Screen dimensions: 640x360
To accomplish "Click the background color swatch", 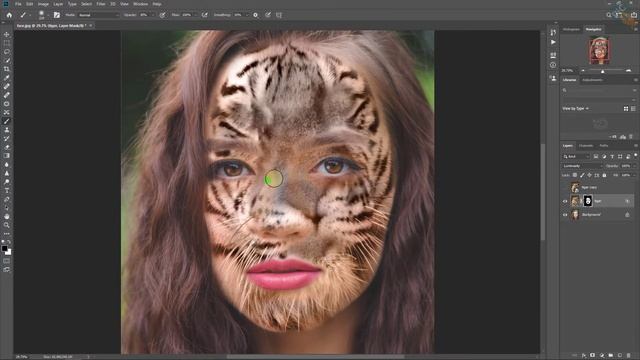I will pos(9,253).
